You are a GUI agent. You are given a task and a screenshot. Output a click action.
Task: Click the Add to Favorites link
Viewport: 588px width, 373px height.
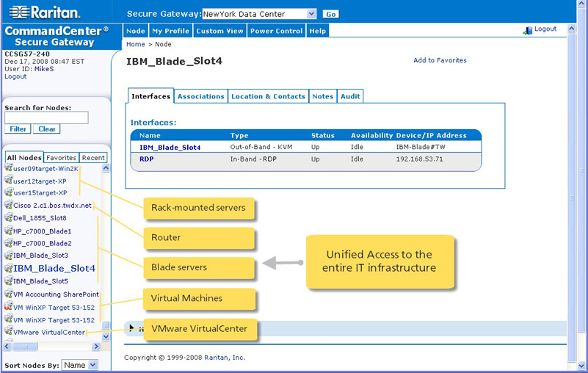[x=440, y=60]
